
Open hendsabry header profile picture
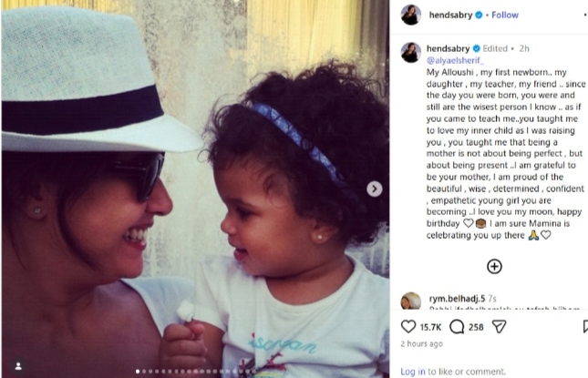pos(410,15)
